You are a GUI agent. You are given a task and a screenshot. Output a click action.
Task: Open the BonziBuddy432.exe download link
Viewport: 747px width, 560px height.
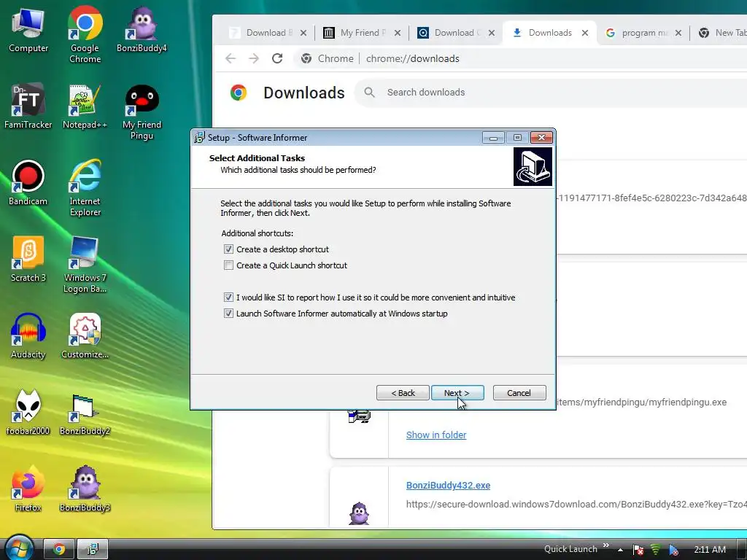(448, 485)
